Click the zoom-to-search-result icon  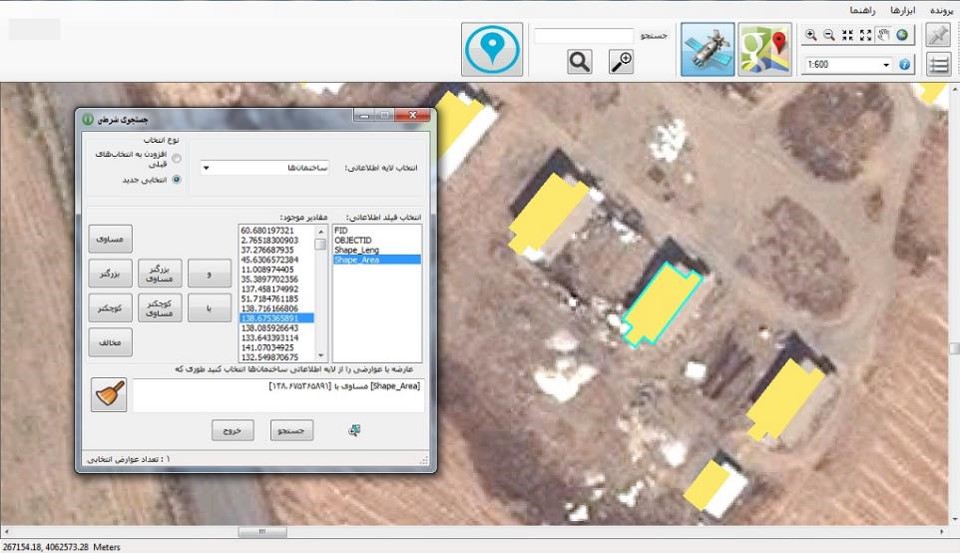pos(621,62)
